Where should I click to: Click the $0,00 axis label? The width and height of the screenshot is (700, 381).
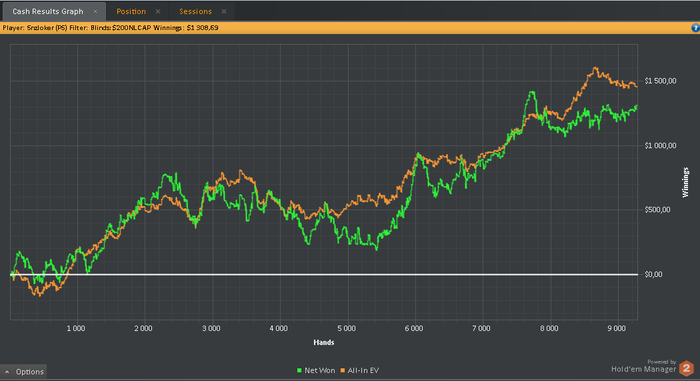click(x=654, y=274)
